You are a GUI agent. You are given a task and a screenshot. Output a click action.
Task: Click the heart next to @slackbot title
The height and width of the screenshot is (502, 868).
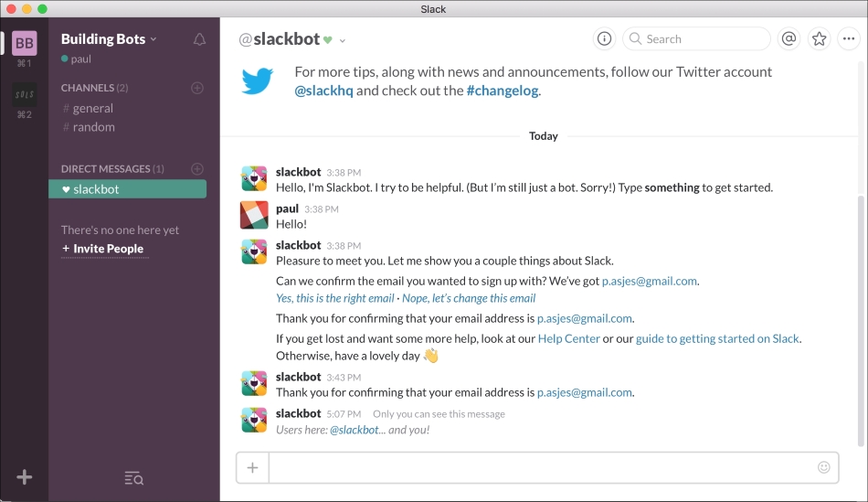328,40
